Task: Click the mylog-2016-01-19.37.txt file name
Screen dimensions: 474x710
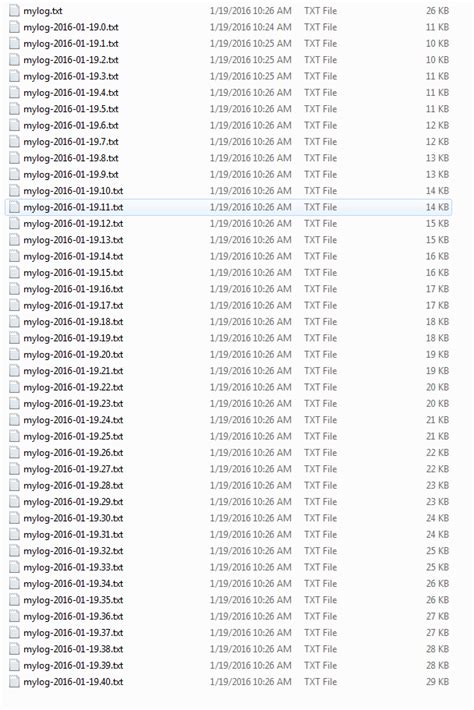Action: 73,633
